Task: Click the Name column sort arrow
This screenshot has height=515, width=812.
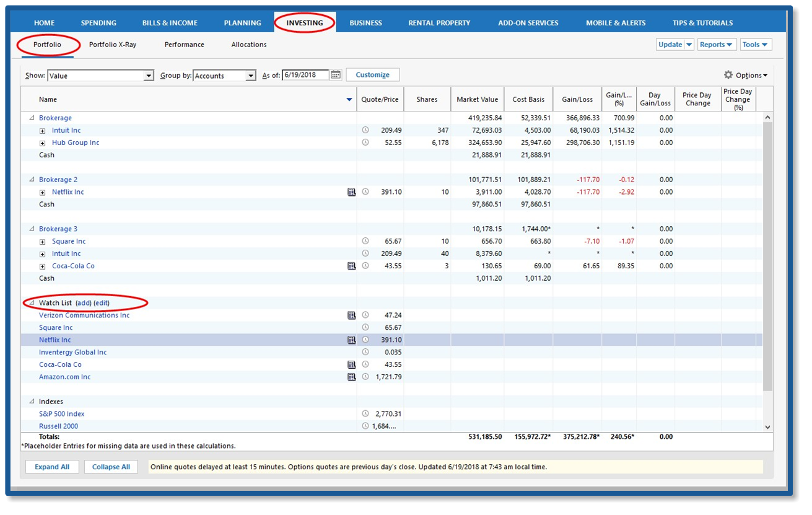Action: 349,100
